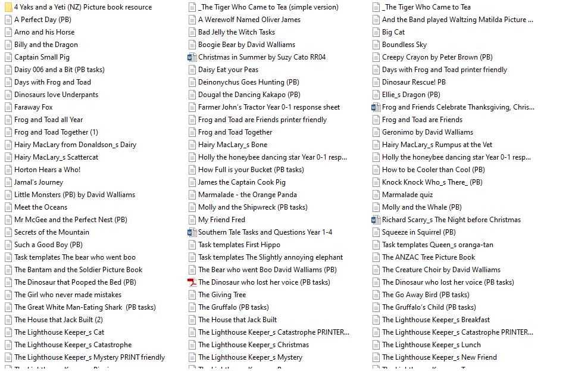Select Creepy Crayon by Peter Brown (PB)
Viewport: 588px width, 371px height.
437,57
